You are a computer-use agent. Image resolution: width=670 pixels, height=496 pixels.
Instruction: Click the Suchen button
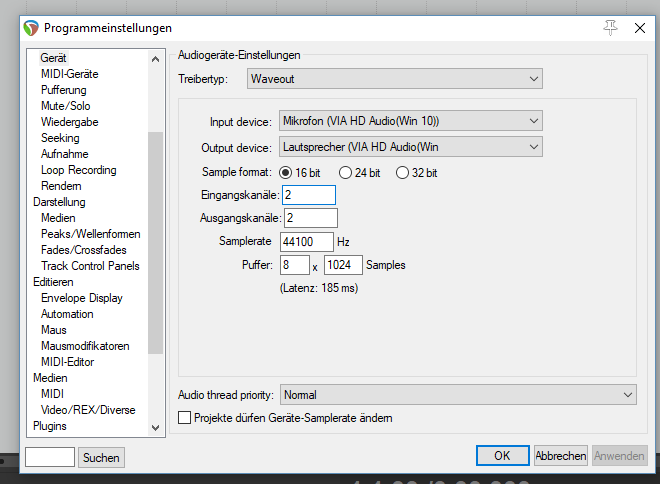(101, 458)
